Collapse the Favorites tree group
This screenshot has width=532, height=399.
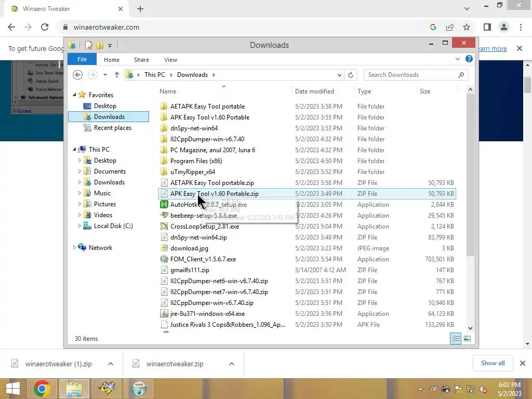pyautogui.click(x=74, y=95)
